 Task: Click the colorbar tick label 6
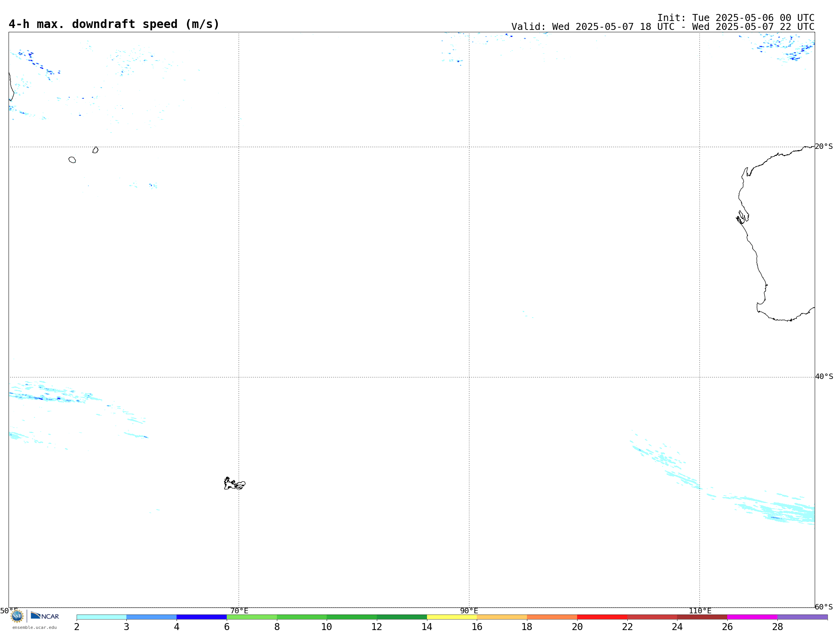point(227,627)
